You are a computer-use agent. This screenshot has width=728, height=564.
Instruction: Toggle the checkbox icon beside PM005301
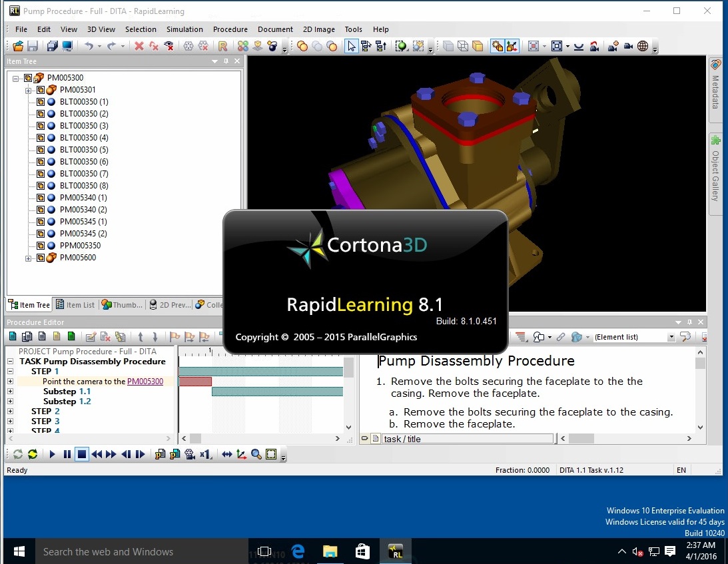(41, 90)
